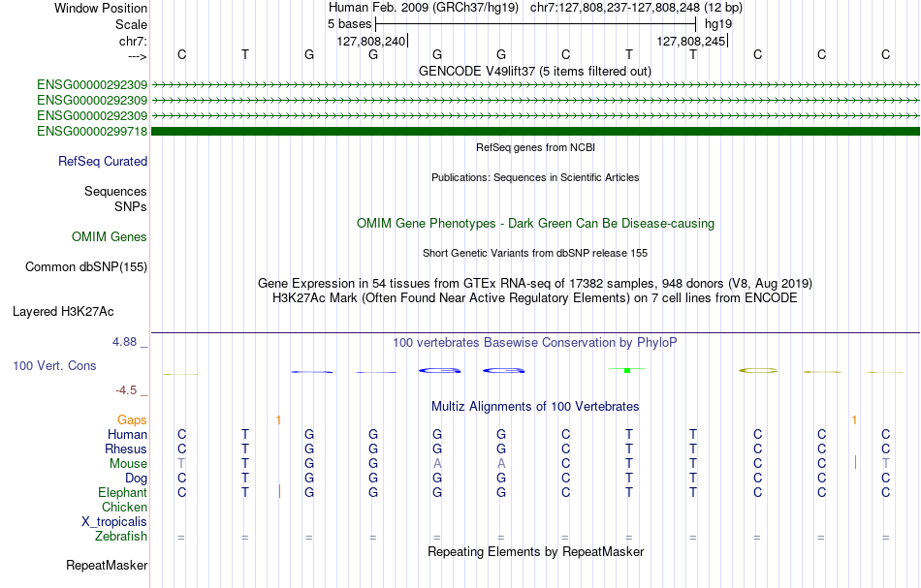
Task: Click the orange insertion tick in Mouse row
Action: [x=855, y=462]
